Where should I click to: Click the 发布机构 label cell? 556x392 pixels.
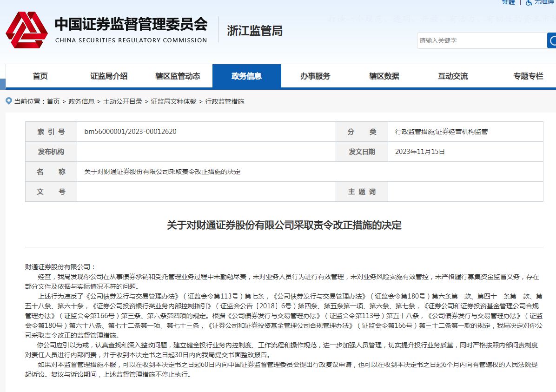[51, 152]
